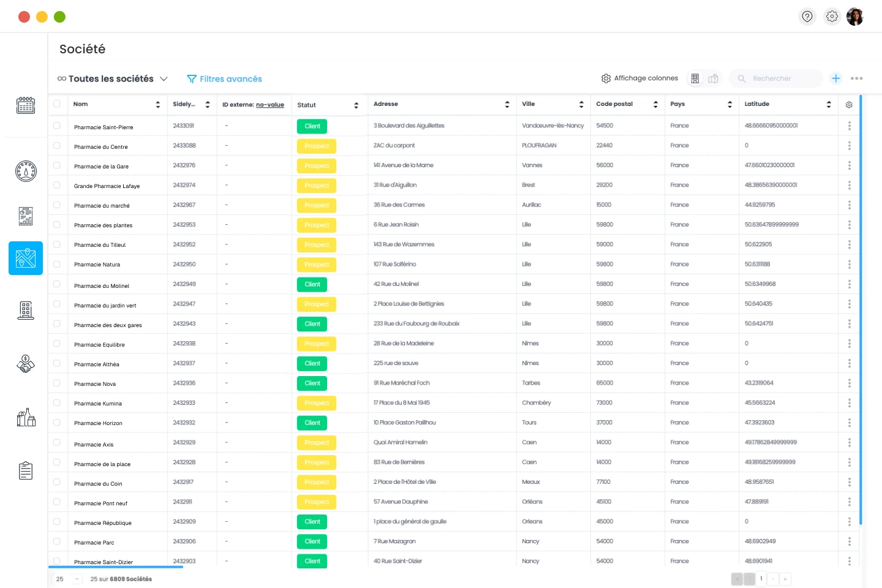Tick the checkbox for Pharmacie Saint-Pierre
The image size is (882, 588).
[x=57, y=126]
